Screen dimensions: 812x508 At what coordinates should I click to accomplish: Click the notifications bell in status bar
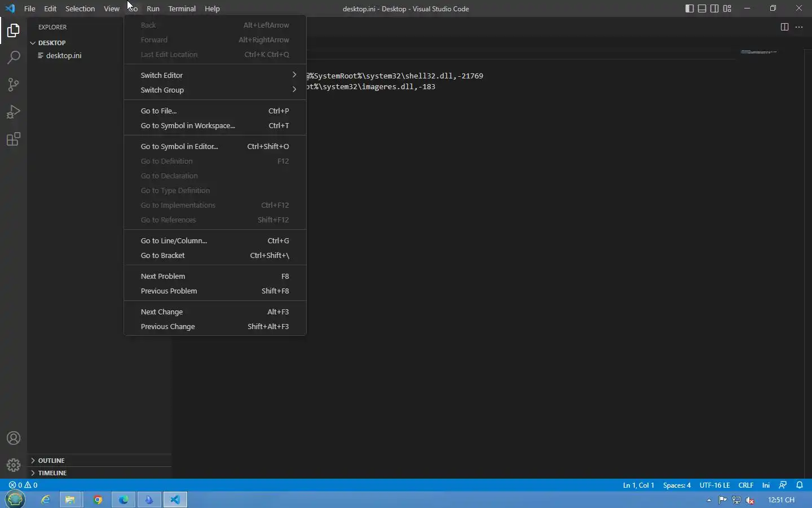point(800,485)
